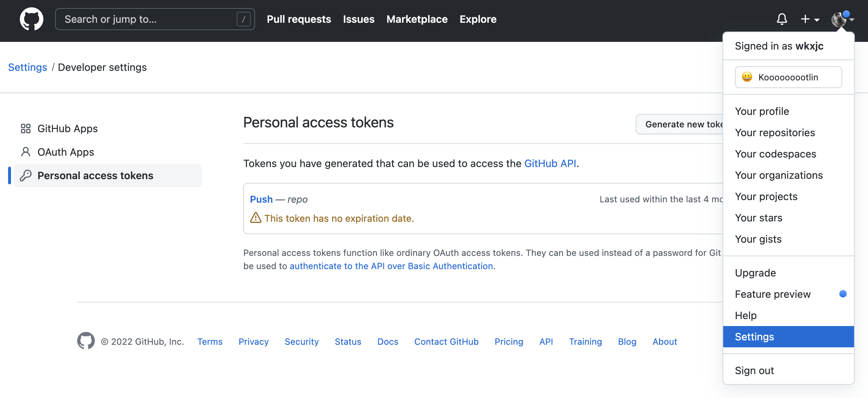
Task: Click the GitHub Apps grid icon
Action: [x=25, y=129]
